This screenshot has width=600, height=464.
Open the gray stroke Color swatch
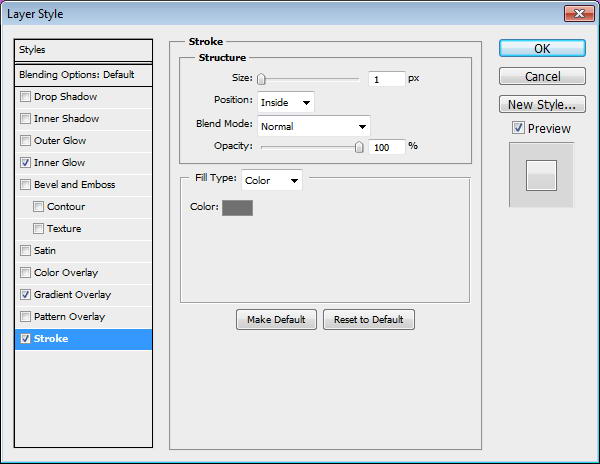pos(237,208)
